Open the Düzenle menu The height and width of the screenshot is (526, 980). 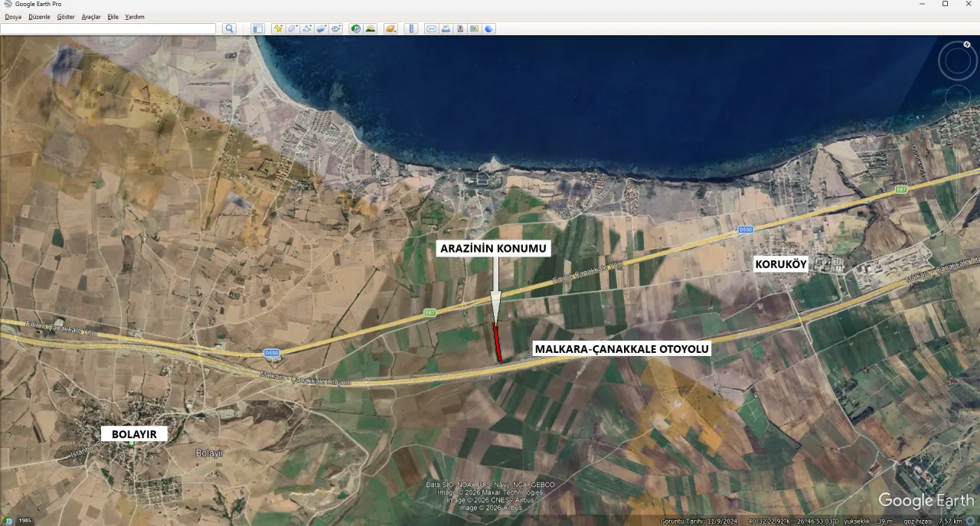click(39, 16)
